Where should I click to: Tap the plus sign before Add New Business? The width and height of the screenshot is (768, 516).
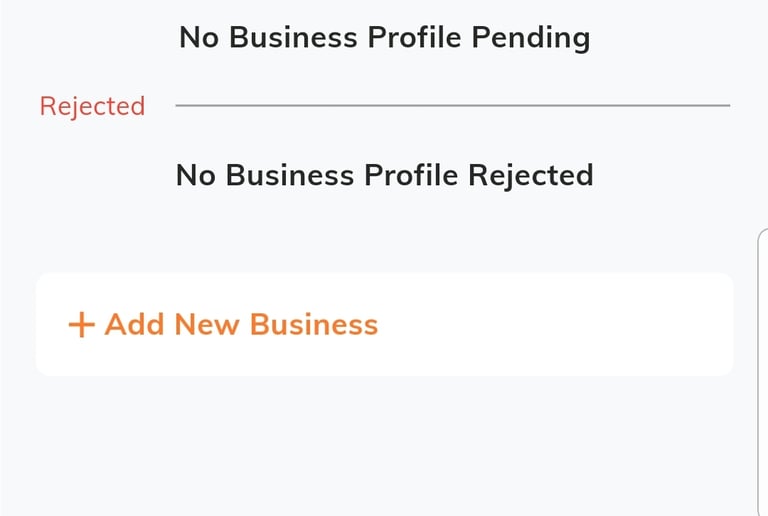tap(81, 325)
